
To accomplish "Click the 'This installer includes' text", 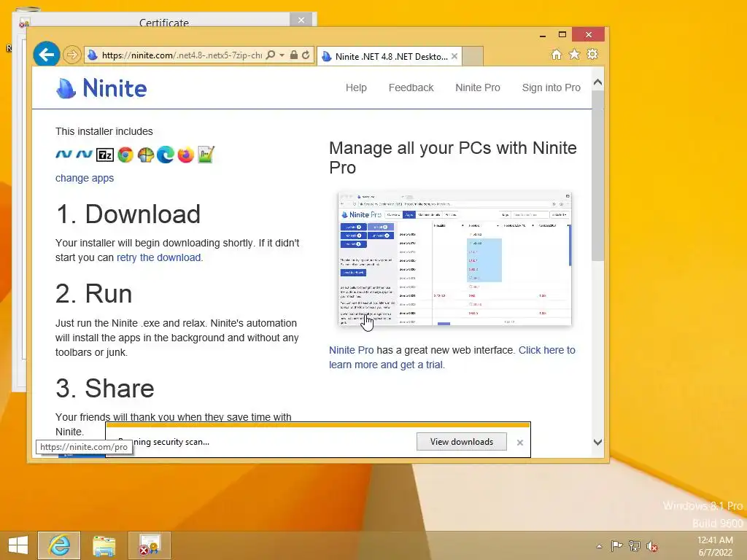I will [104, 131].
